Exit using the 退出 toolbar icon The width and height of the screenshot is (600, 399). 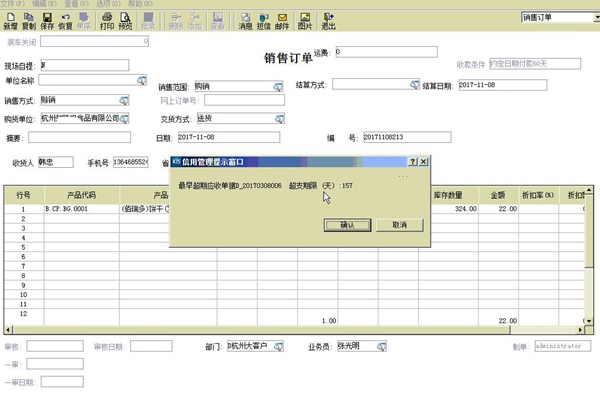pos(328,21)
